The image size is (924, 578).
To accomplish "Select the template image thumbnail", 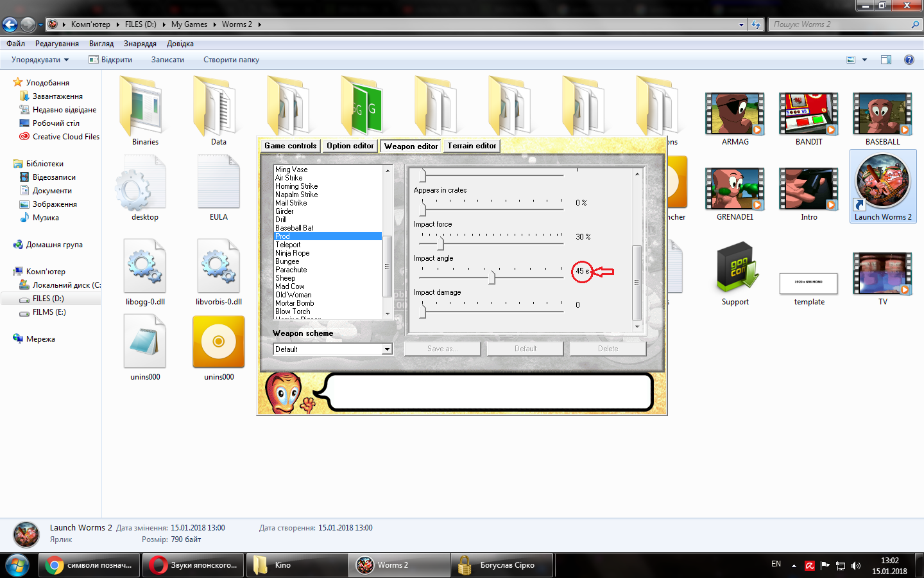I will point(809,283).
